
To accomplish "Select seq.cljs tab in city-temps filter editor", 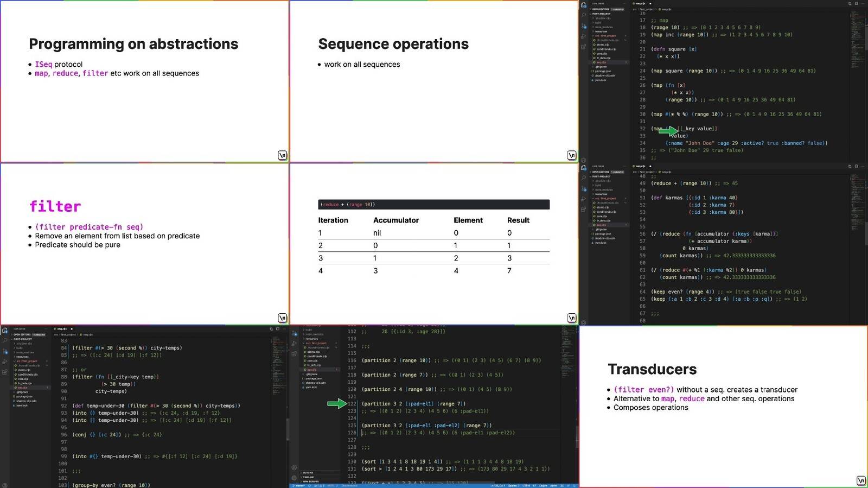I will [62, 329].
